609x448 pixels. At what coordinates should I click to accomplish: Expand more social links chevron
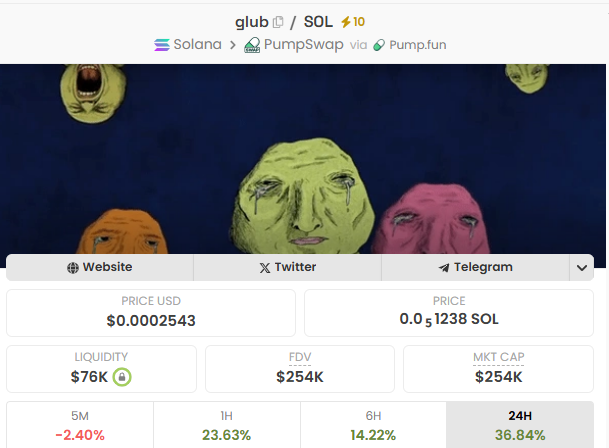tap(581, 268)
